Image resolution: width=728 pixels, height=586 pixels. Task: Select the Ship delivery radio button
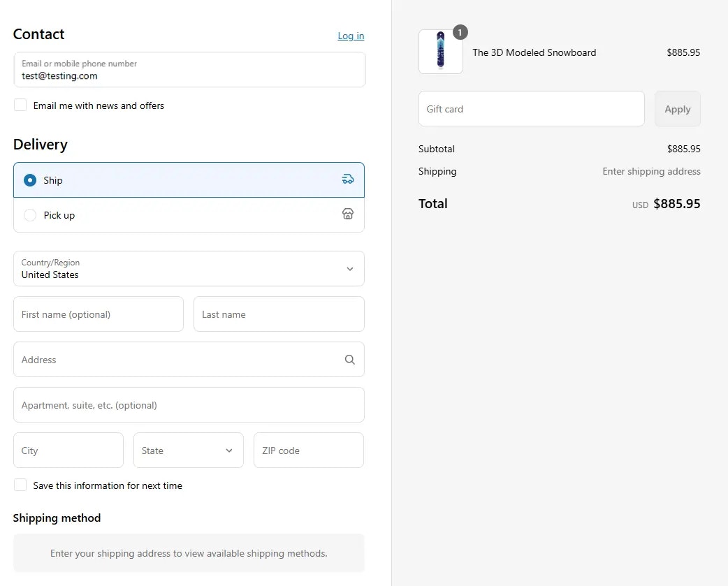[x=30, y=180]
